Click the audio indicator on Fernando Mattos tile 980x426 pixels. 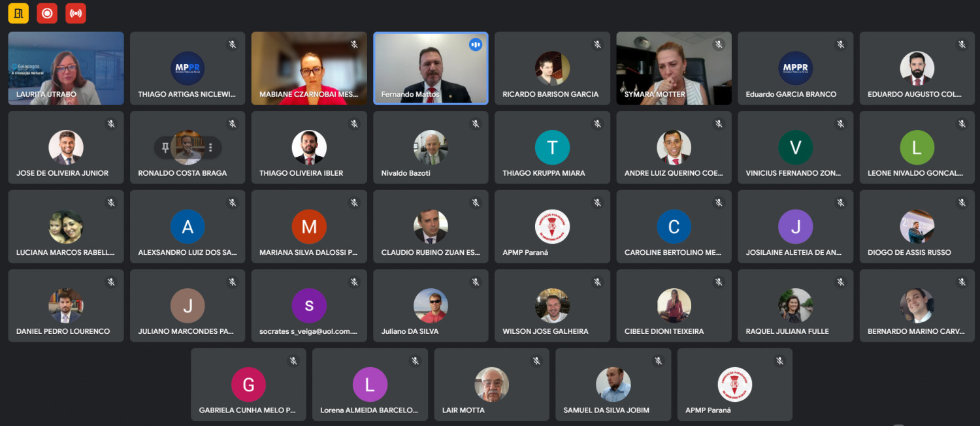pos(475,44)
